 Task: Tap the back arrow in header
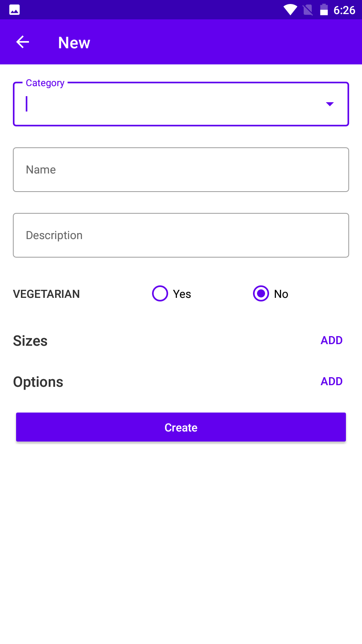[23, 42]
